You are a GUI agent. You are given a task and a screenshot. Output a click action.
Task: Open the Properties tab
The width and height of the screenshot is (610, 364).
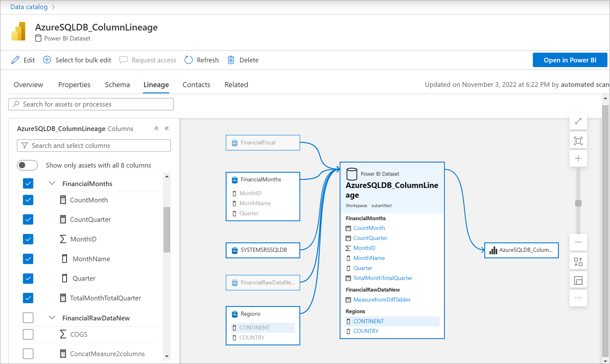(74, 85)
